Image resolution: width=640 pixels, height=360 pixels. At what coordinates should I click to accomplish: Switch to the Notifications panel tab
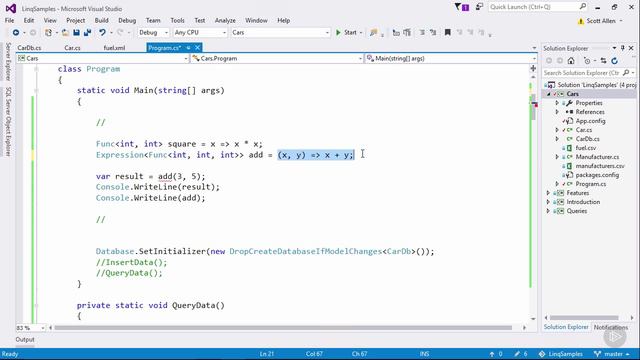click(611, 327)
